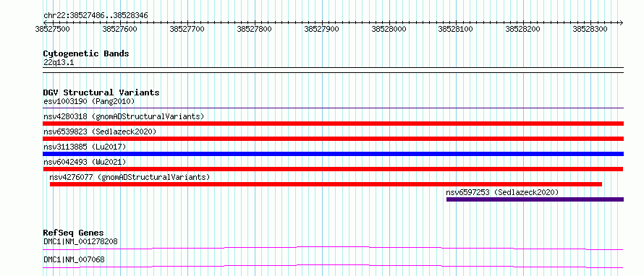Viewport: 644px width, 276px height.
Task: Click the 22q13.1 band label
Action: coord(59,63)
